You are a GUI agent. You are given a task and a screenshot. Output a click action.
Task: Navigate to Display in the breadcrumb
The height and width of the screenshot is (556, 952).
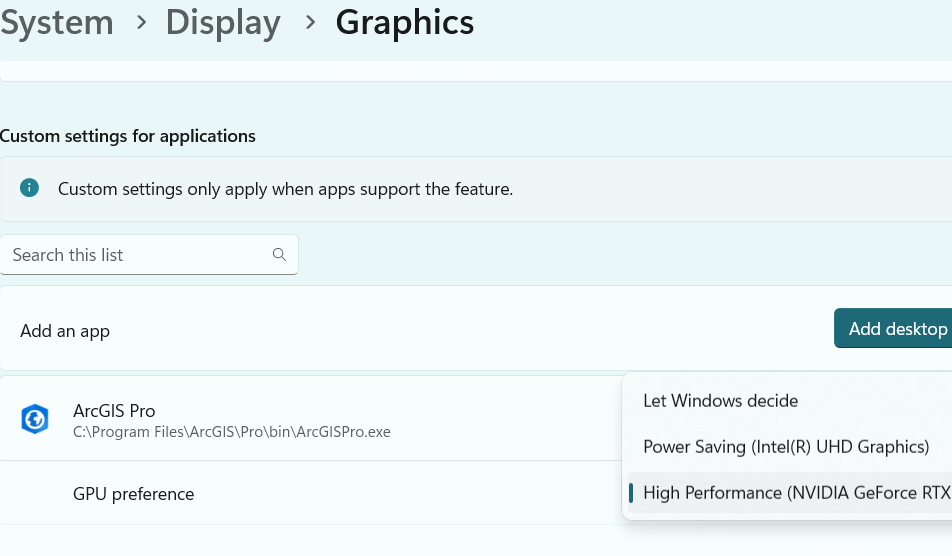pyautogui.click(x=223, y=22)
